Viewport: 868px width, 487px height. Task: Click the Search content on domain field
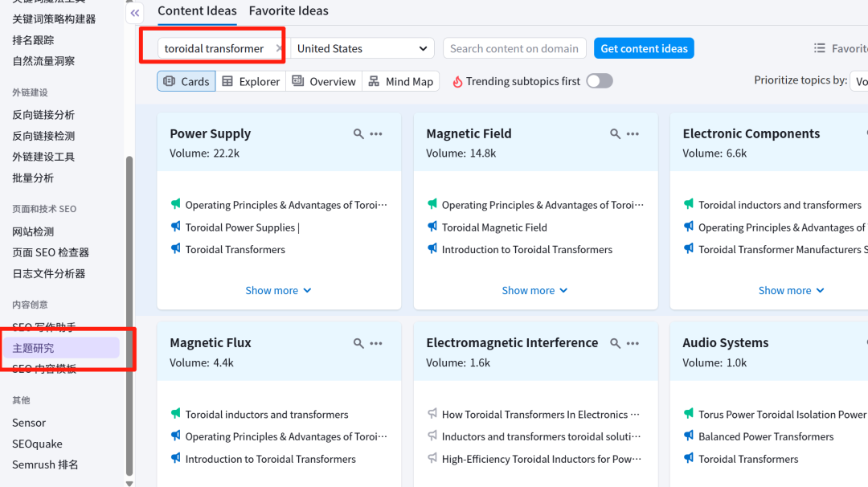[x=514, y=48]
